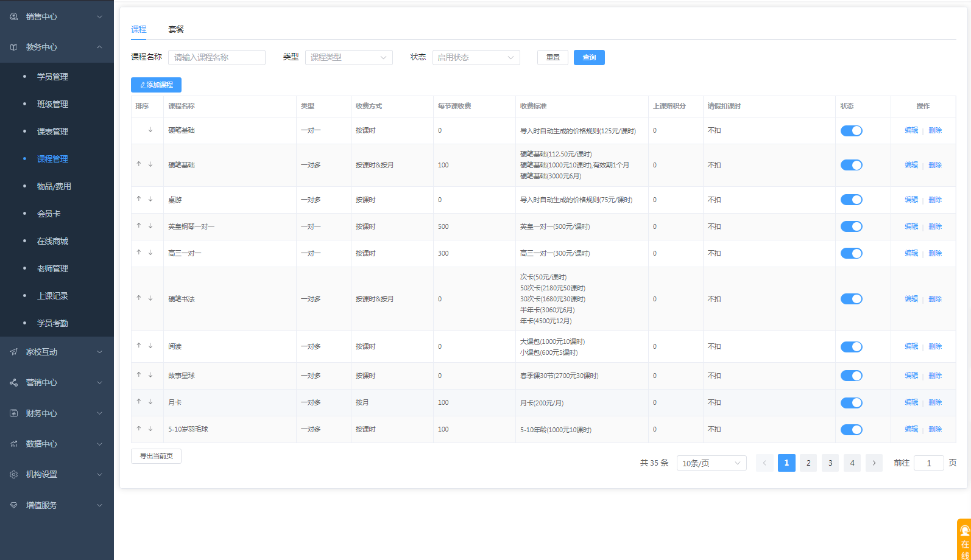Move 桌游 course up with arrow
The width and height of the screenshot is (971, 560).
[x=139, y=199]
